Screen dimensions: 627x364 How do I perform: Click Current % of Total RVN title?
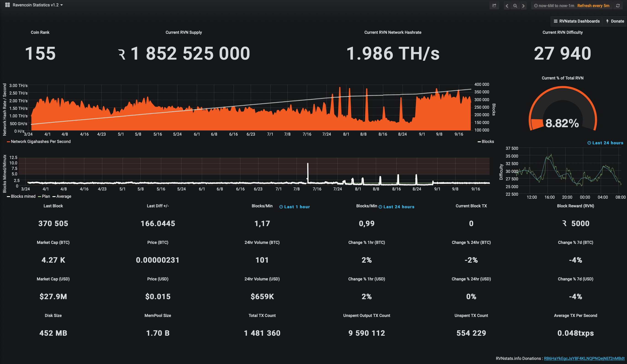coord(562,78)
